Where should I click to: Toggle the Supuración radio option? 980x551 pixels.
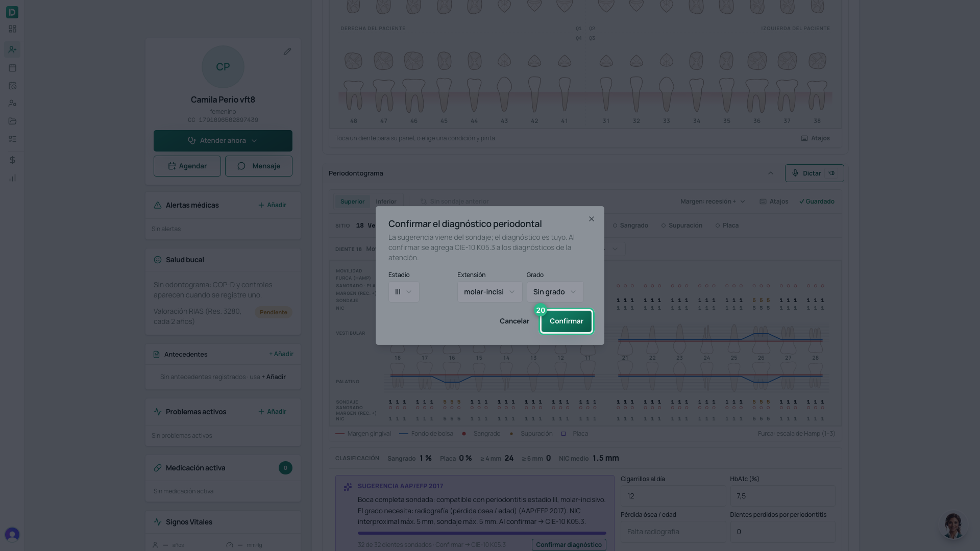point(681,226)
